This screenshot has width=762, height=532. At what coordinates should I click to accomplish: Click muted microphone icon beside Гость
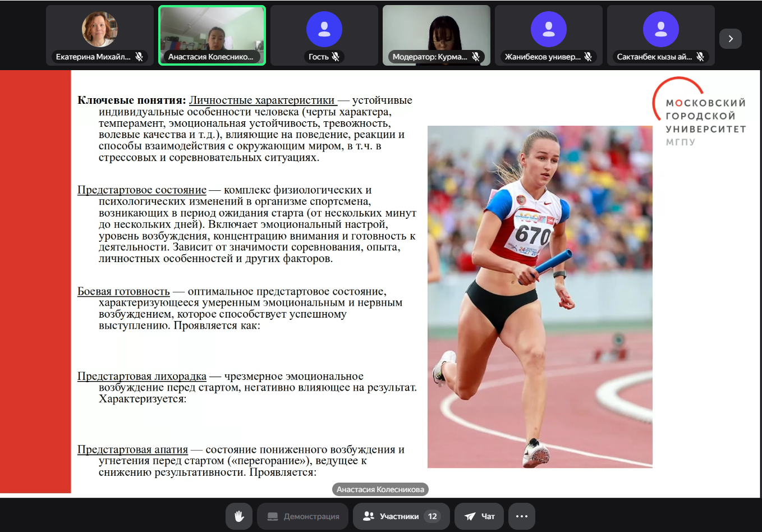(336, 57)
